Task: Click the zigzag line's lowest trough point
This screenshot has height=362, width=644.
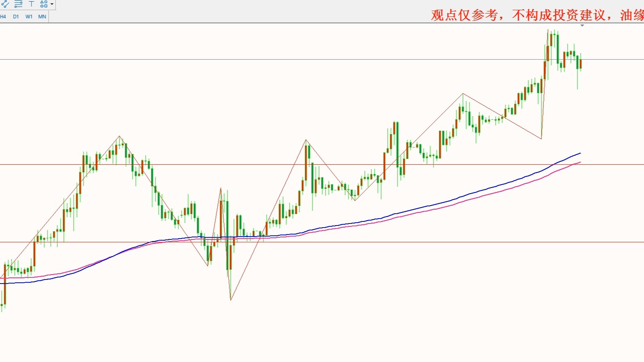Action: 231,300
